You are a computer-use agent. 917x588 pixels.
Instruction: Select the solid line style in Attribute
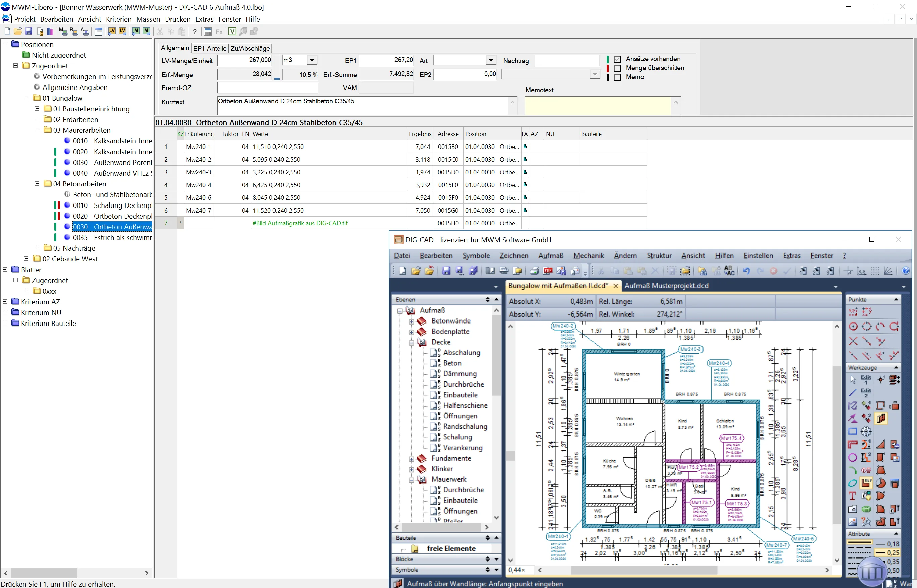click(x=859, y=542)
